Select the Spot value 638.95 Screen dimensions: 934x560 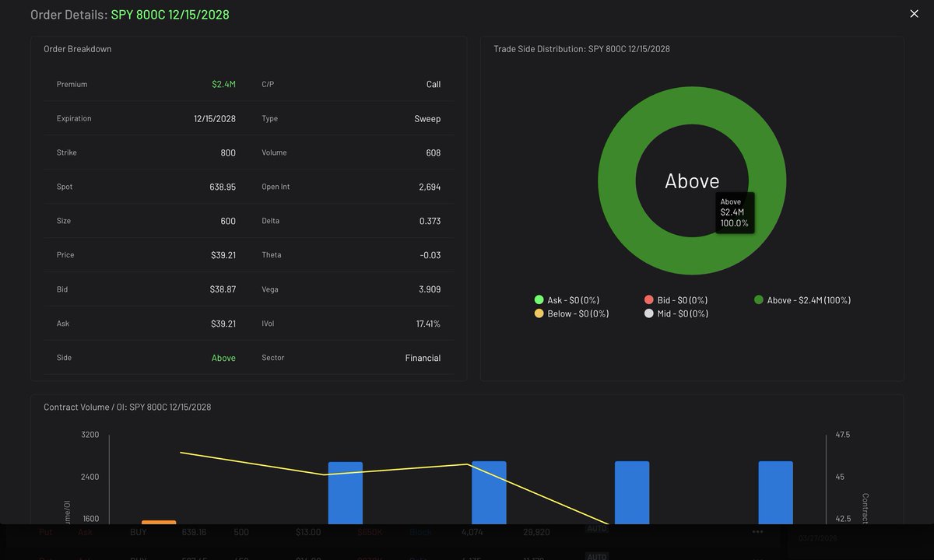point(222,187)
